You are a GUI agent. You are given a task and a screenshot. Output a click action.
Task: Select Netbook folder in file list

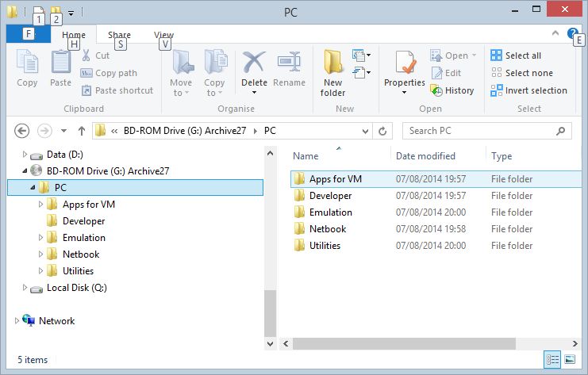436,229
